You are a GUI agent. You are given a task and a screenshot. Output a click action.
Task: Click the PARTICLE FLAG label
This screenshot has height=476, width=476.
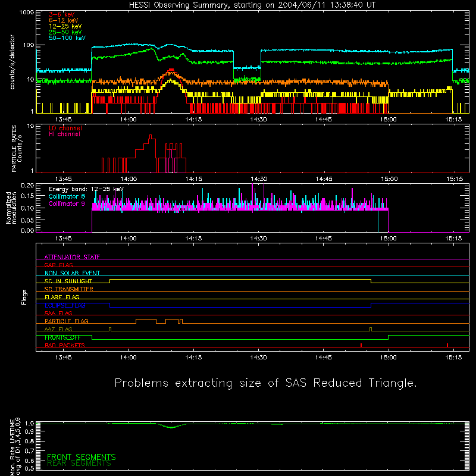[x=67, y=321]
